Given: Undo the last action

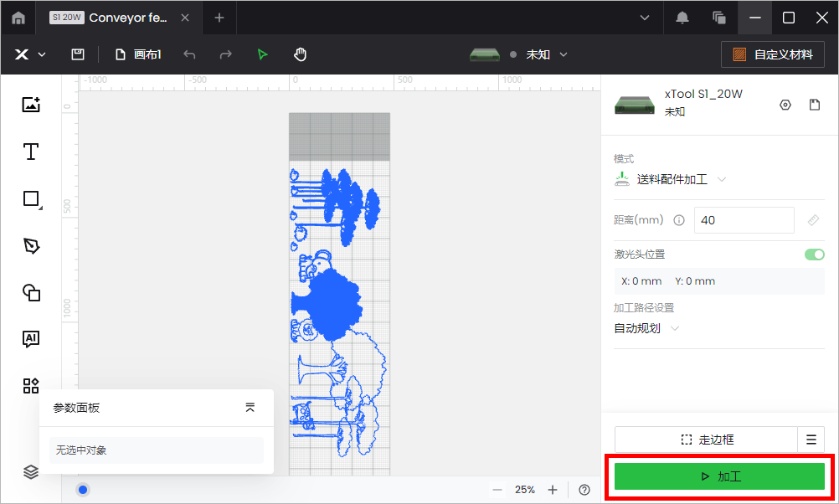Looking at the screenshot, I should (189, 54).
